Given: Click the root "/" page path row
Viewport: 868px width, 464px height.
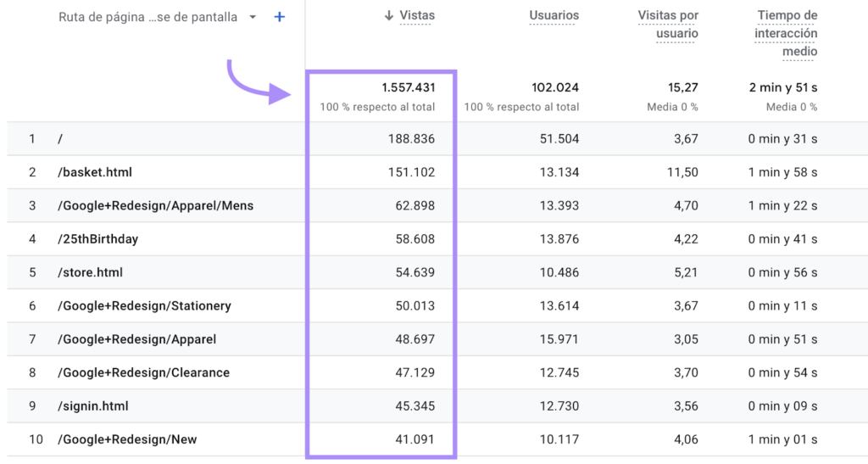Looking at the screenshot, I should pos(60,139).
